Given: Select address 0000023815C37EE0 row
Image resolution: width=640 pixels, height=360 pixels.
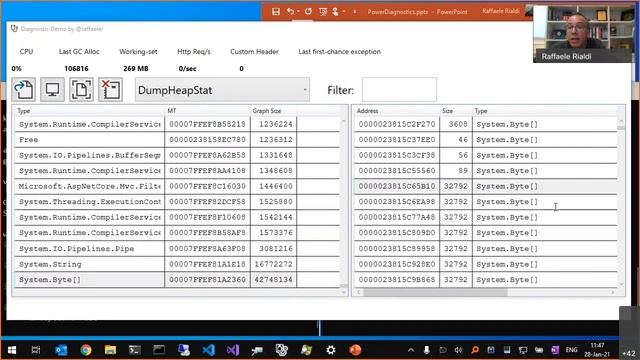Looking at the screenshot, I should pyautogui.click(x=486, y=140).
